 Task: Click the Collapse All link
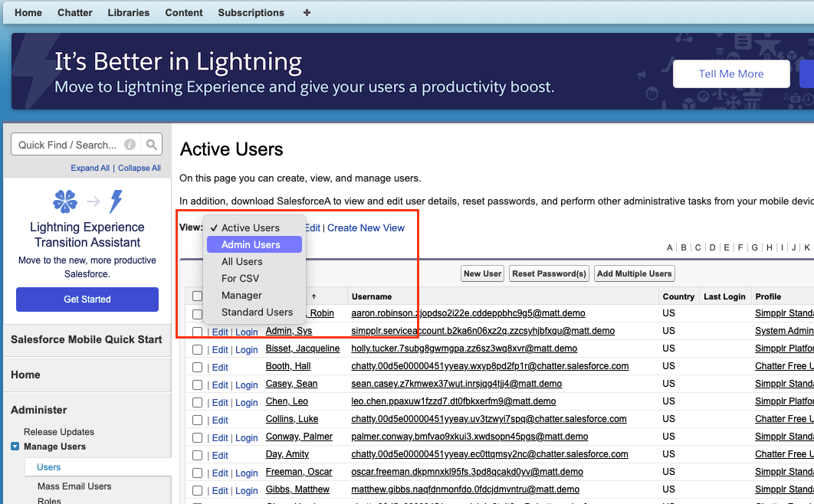click(x=139, y=168)
